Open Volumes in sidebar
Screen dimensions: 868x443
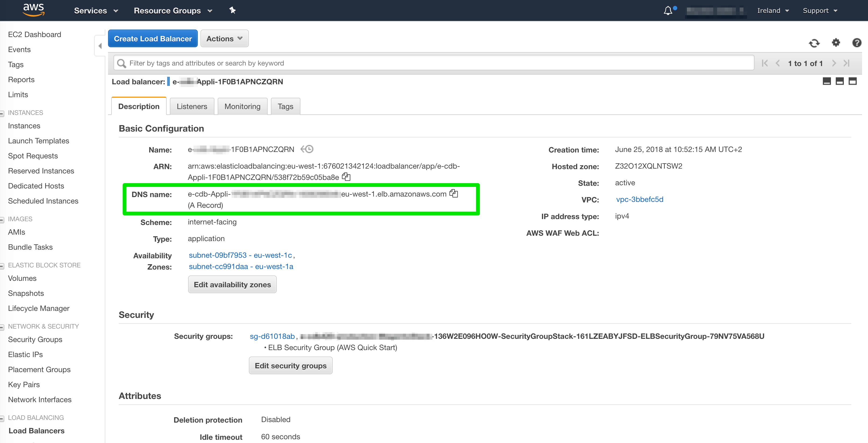tap(22, 278)
